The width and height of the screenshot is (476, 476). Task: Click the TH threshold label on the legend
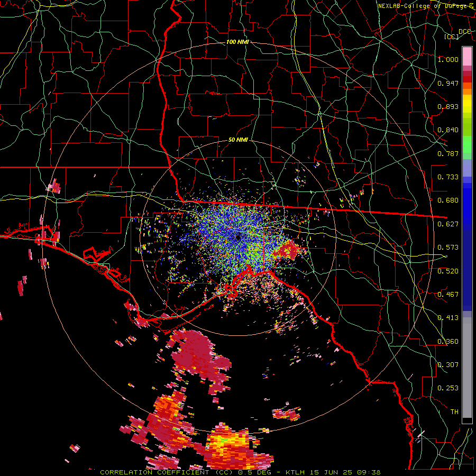[454, 412]
